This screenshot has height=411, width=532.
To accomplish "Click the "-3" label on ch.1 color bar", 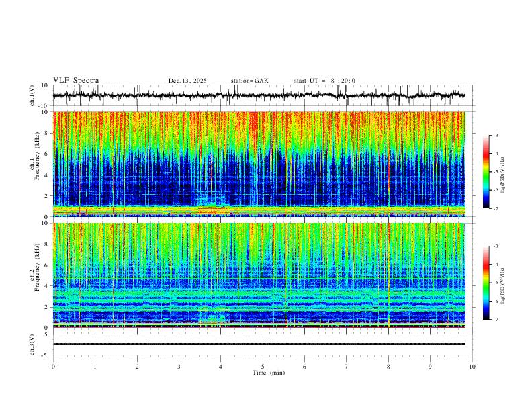I will [x=495, y=135].
